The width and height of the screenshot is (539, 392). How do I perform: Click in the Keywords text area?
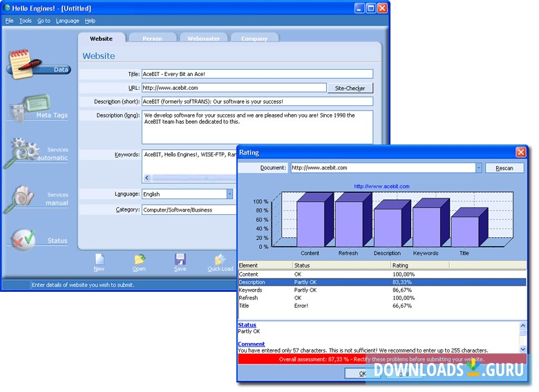click(189, 162)
